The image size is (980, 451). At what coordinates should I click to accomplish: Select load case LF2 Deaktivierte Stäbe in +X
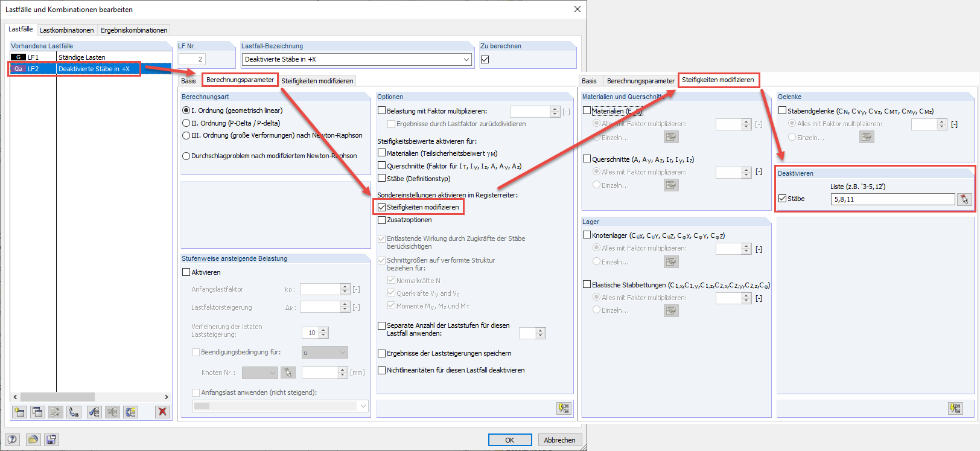[91, 69]
